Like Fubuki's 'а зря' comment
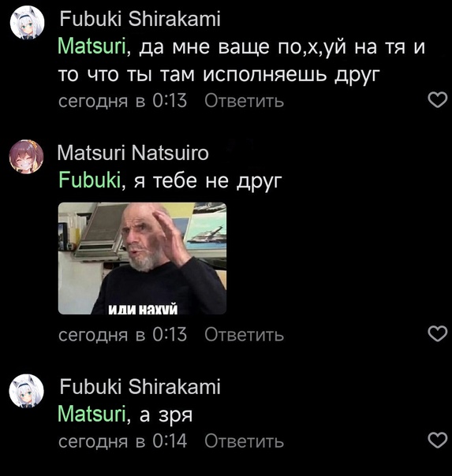 tap(438, 440)
